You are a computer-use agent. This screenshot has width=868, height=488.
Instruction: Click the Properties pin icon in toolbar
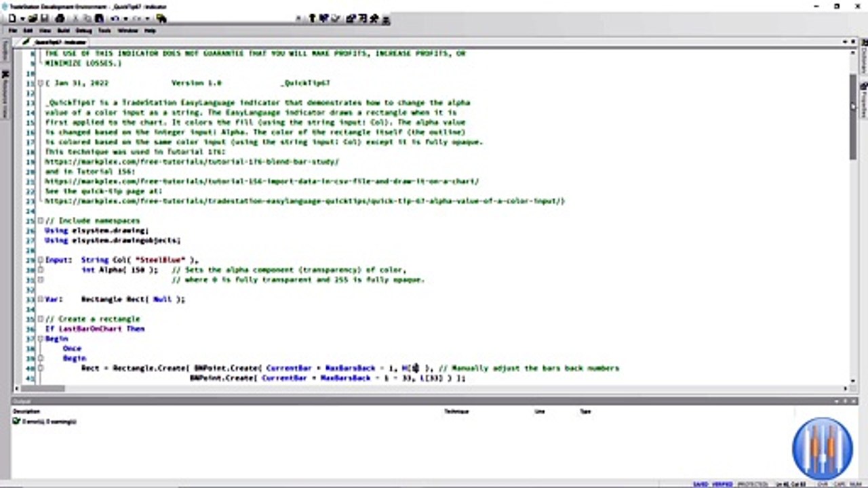[374, 18]
